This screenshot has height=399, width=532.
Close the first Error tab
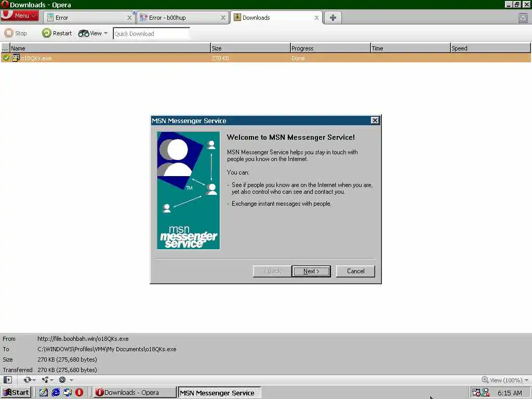click(129, 18)
